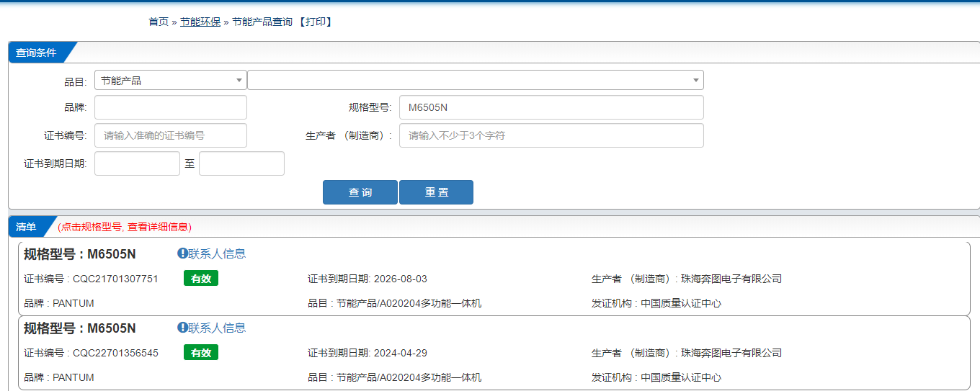The width and height of the screenshot is (980, 391).
Task: Expand the empty sub-category dropdown
Action: (476, 81)
